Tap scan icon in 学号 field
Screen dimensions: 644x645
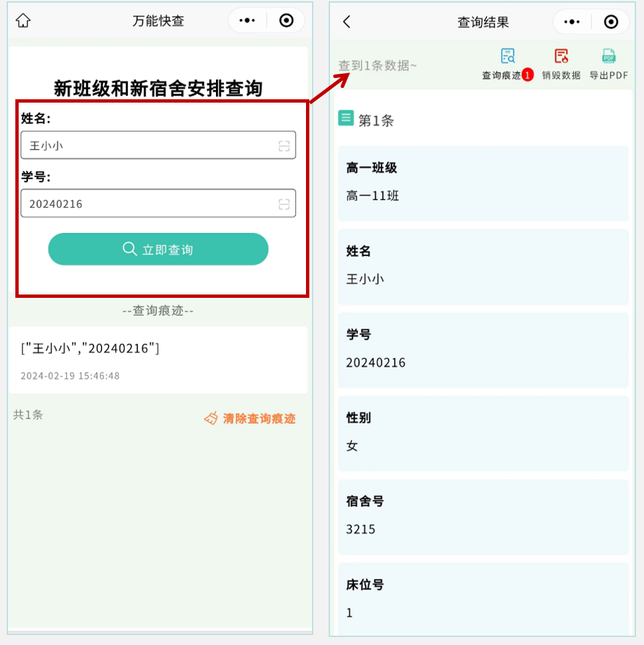[x=284, y=204]
